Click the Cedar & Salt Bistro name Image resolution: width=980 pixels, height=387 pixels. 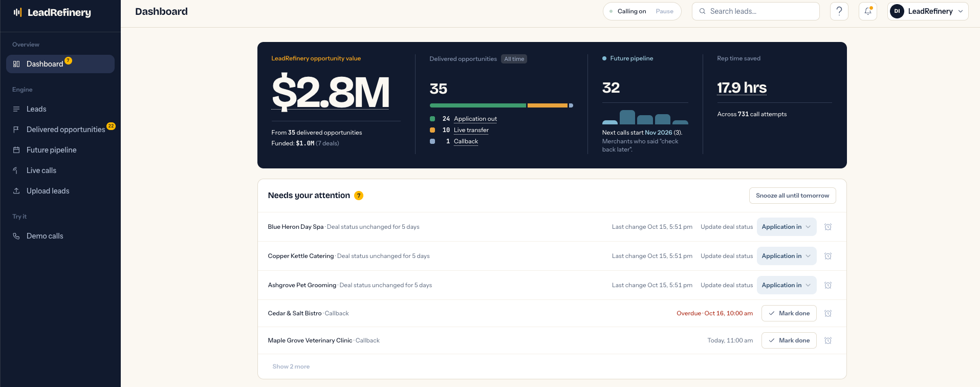(295, 313)
